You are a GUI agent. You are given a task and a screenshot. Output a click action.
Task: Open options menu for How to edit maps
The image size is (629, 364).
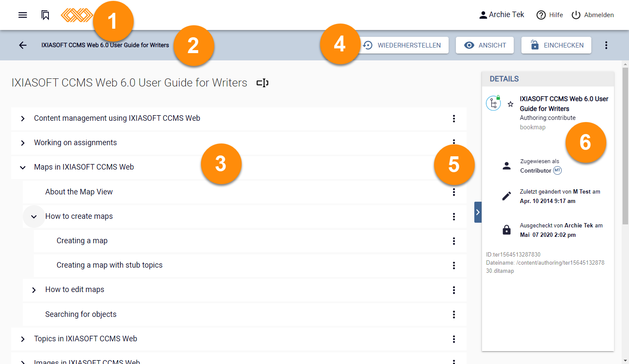pos(454,290)
